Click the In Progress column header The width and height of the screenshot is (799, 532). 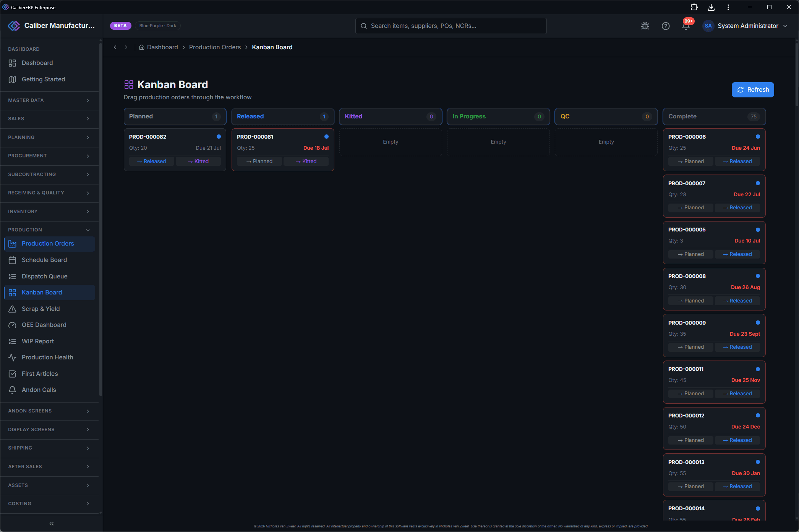coord(498,116)
